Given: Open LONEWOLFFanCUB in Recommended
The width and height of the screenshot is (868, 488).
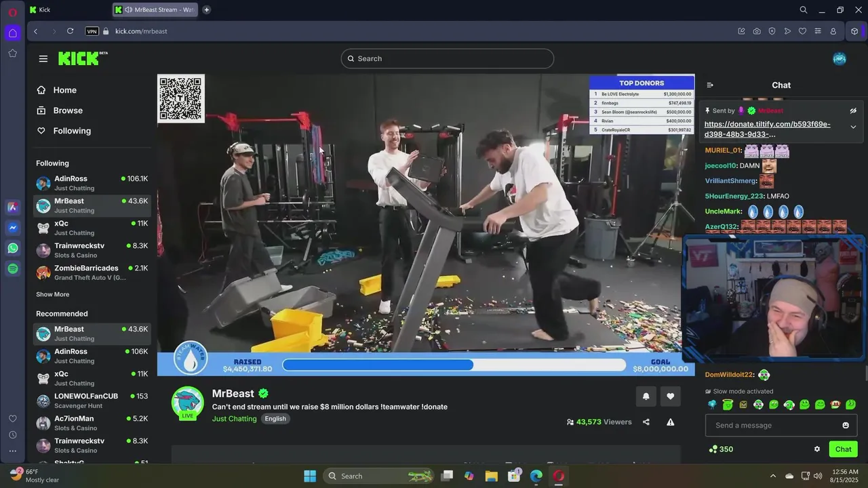Looking at the screenshot, I should click(92, 401).
